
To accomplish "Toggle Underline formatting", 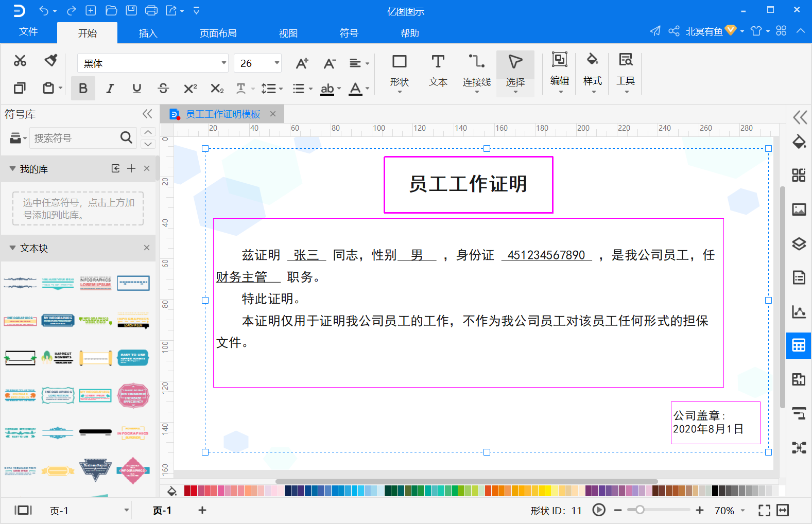I will point(136,89).
